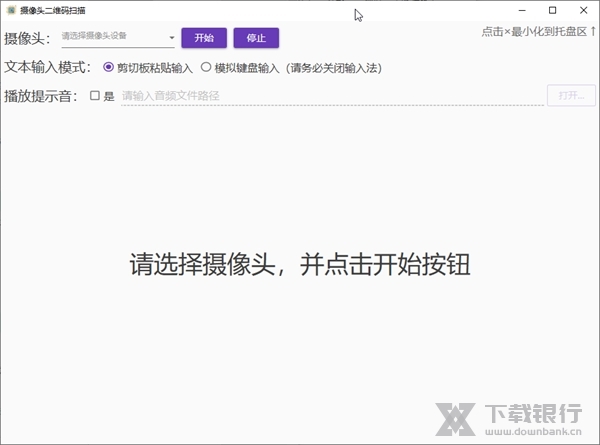Screen dimensions: 600x445
Task: Maximize the QR scanner window
Action: point(553,10)
